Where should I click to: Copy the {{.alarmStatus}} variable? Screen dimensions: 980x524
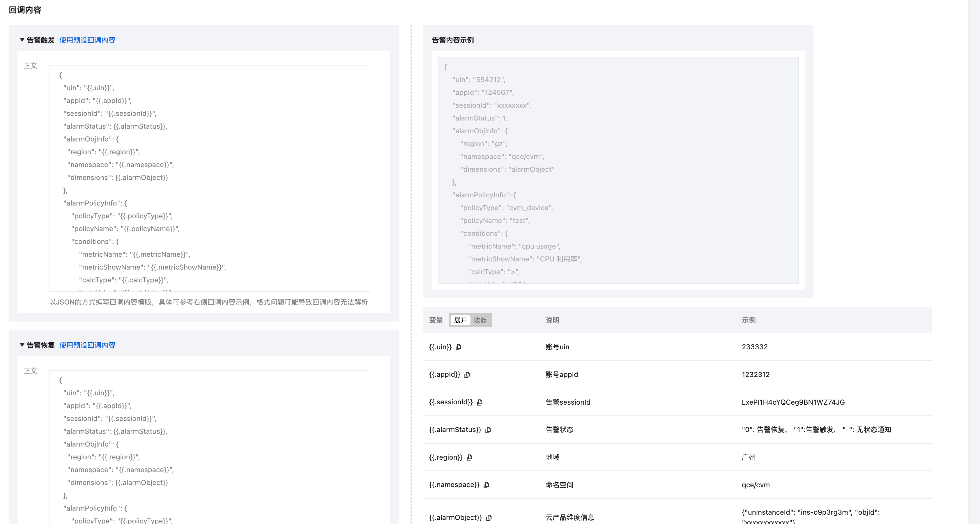point(488,430)
